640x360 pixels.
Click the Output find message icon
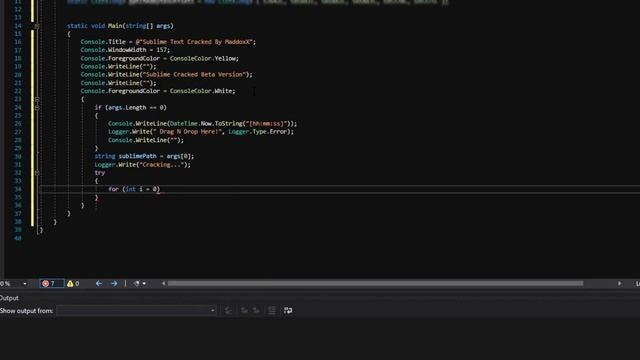click(228, 311)
